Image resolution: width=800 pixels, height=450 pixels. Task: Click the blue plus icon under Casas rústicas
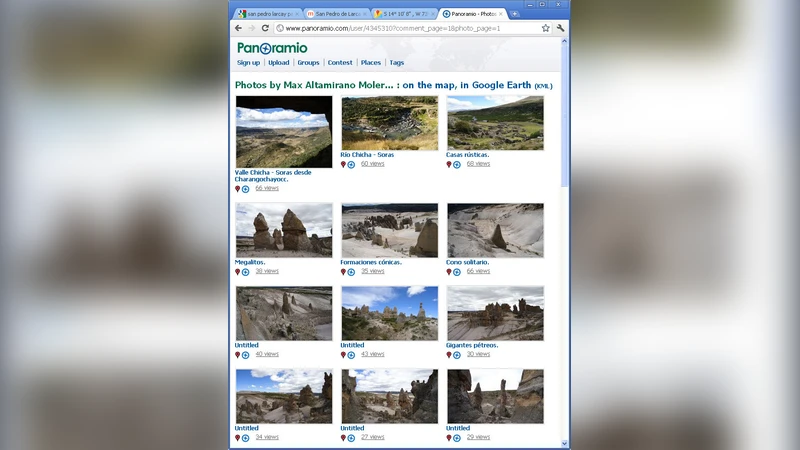457,164
